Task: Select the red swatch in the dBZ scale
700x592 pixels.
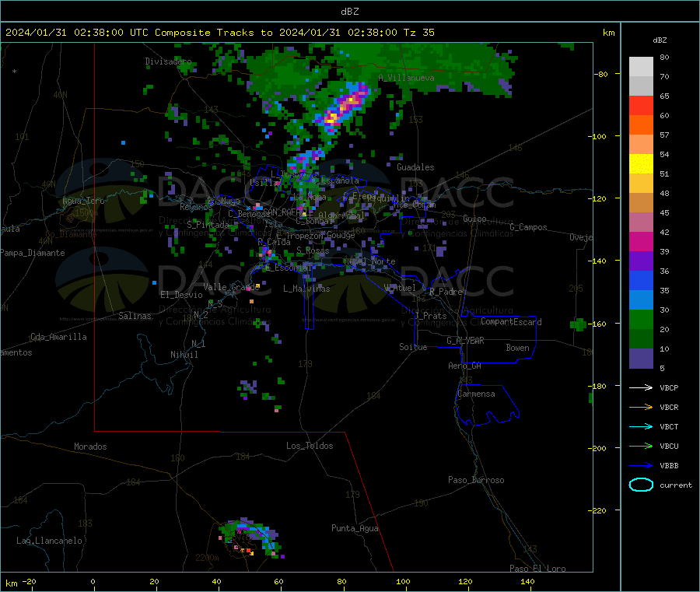Action: pos(641,105)
